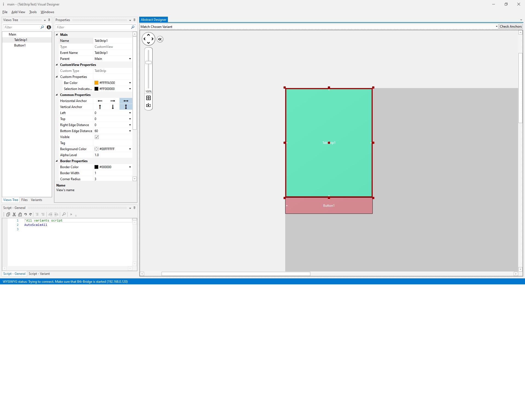Switch to Script - Variant tab

coord(39,274)
